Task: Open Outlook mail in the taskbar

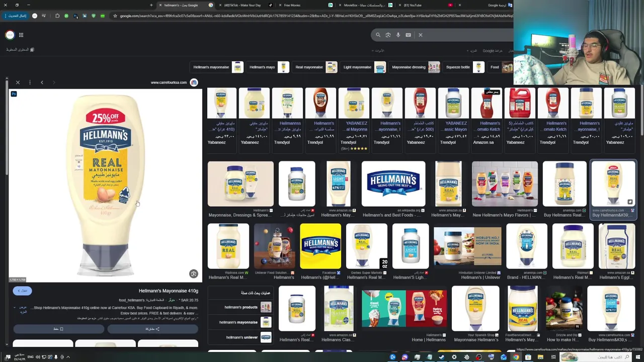Action: 503,357
